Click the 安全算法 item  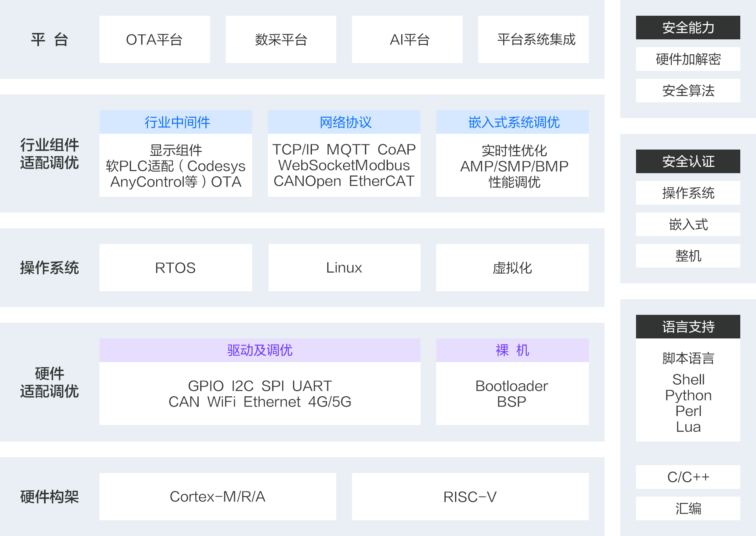click(688, 91)
